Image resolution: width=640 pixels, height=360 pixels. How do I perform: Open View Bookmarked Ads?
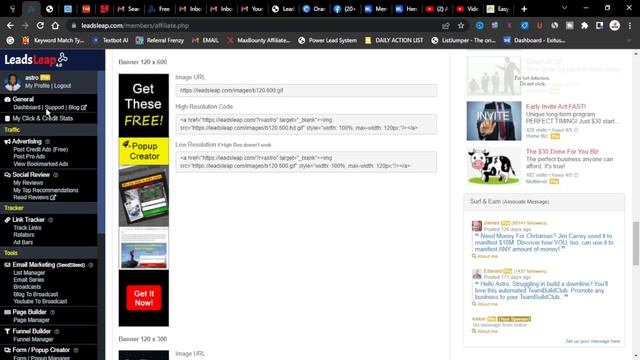coord(40,164)
